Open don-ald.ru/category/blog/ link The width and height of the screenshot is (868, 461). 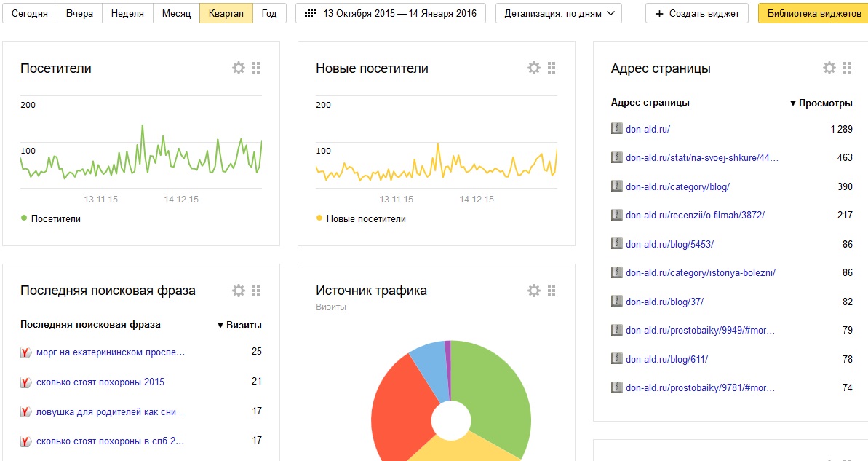click(677, 186)
